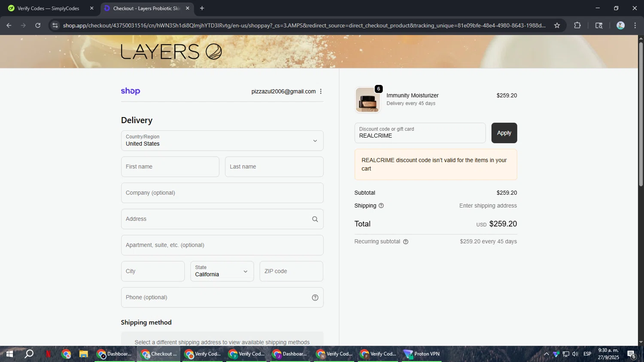Screen dimensions: 644x362
Task: Open first Dashboard Chrome window in taskbar
Action: tap(114, 354)
